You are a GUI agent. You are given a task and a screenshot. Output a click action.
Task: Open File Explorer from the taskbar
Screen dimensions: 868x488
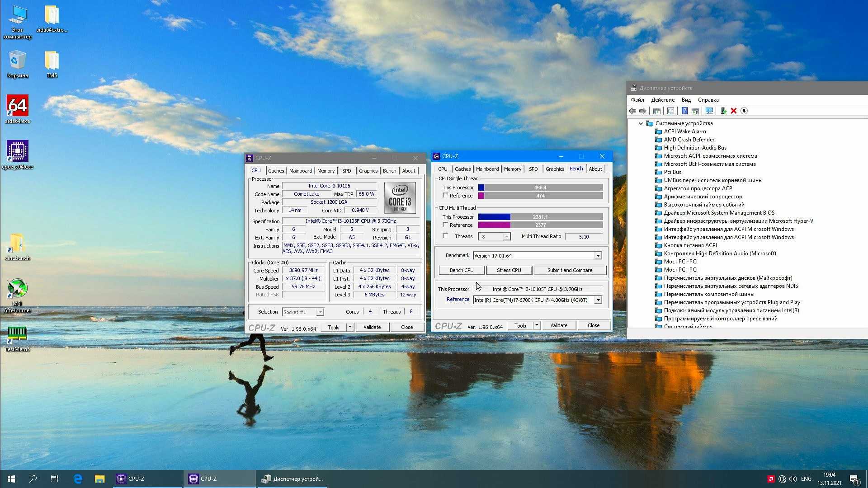(99, 479)
